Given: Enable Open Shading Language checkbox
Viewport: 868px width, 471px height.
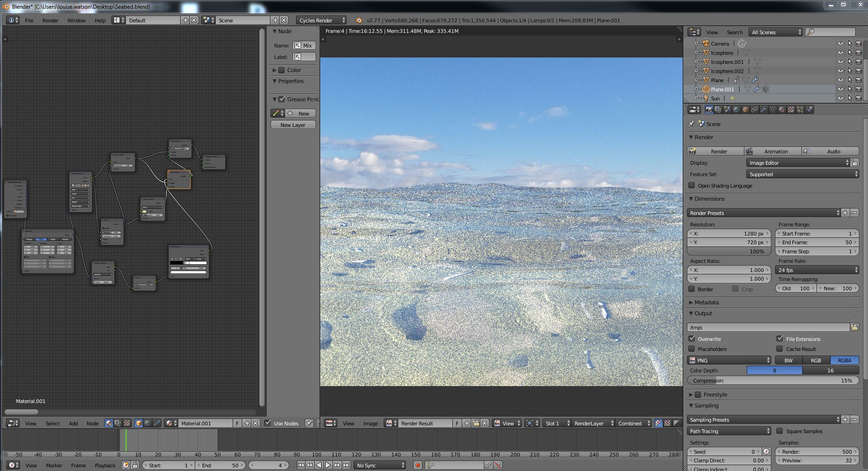Looking at the screenshot, I should (x=691, y=185).
